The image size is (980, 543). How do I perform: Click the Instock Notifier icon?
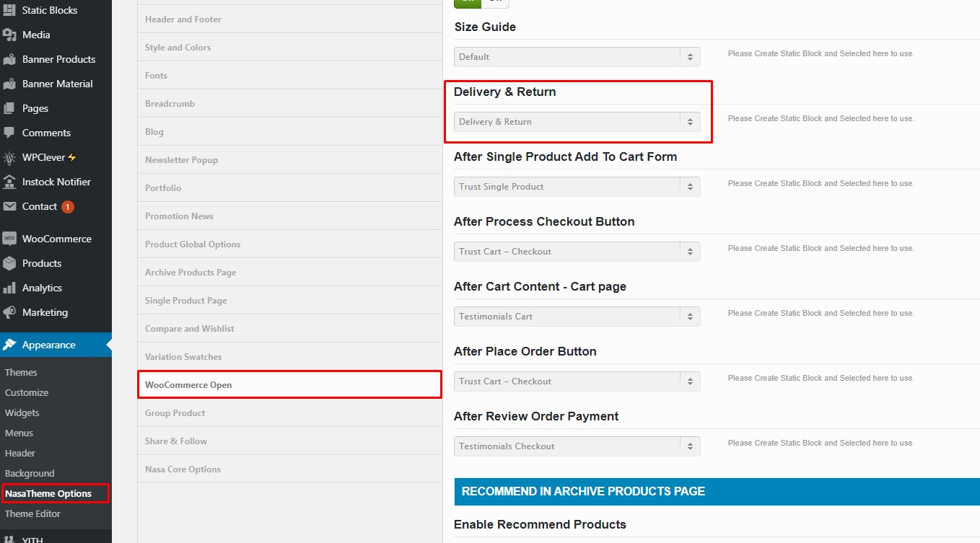(x=9, y=182)
